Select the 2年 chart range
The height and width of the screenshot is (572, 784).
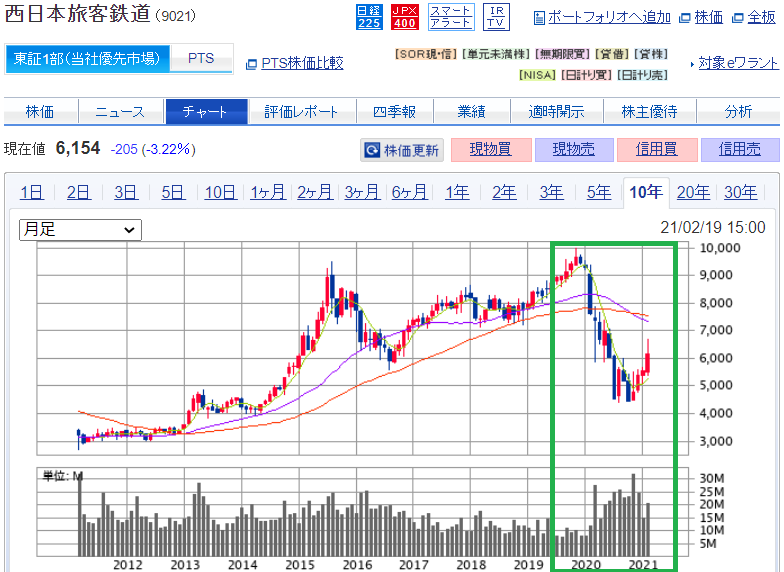[504, 192]
